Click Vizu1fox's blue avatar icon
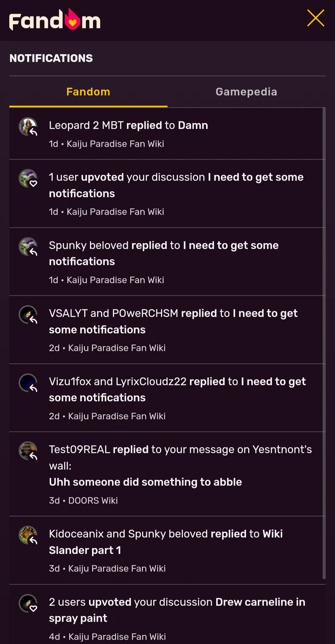The width and height of the screenshot is (335, 644). point(28,383)
